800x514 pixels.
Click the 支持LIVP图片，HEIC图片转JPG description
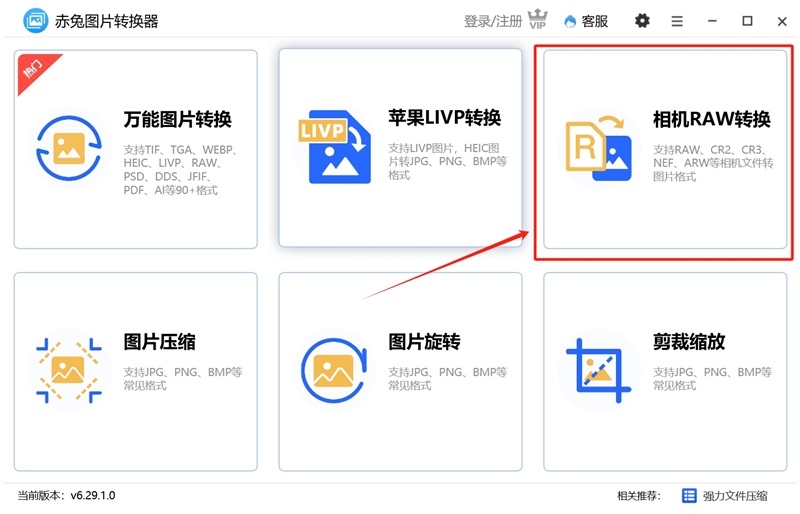[447, 162]
